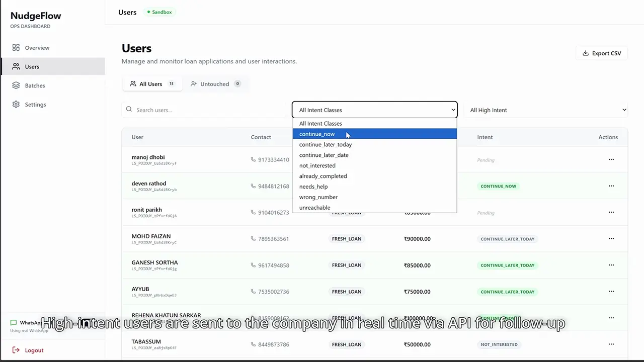Screen dimensions: 644x362
Task: Open actions menu for manoj dhobi
Action: click(611, 159)
